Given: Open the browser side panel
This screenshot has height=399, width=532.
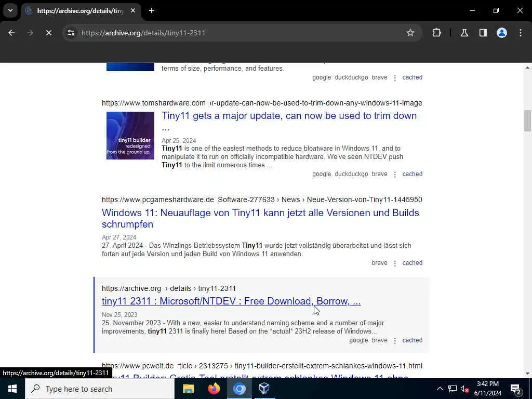Looking at the screenshot, I should [483, 33].
